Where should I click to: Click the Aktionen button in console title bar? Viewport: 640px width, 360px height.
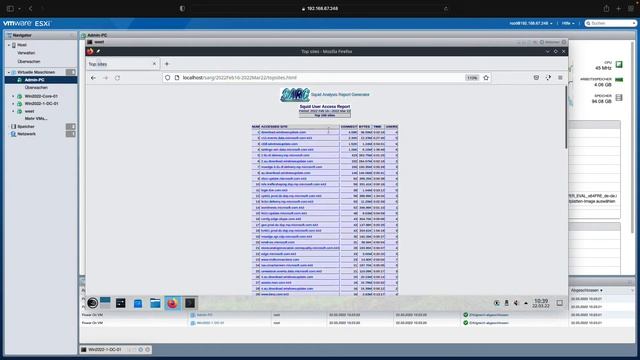tap(549, 42)
